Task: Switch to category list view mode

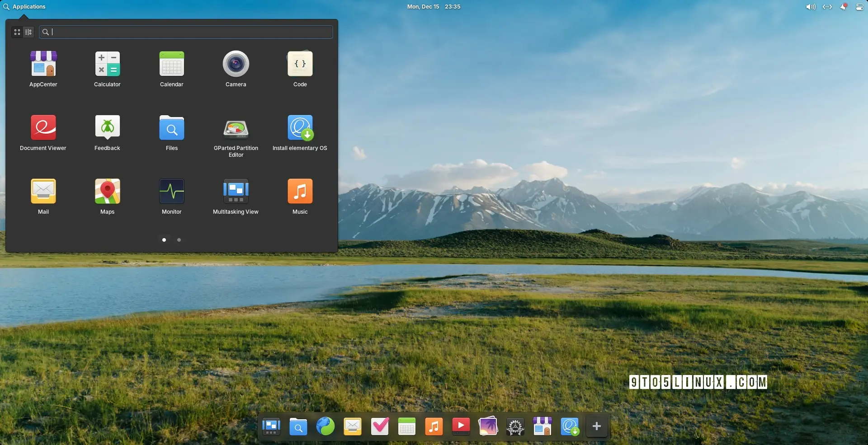Action: 28,32
